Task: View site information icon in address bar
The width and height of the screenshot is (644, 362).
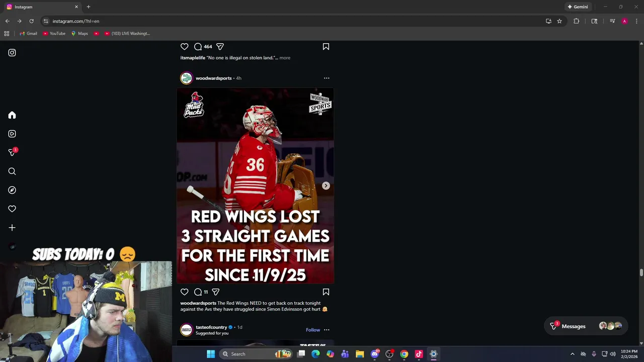Action: pos(46,21)
